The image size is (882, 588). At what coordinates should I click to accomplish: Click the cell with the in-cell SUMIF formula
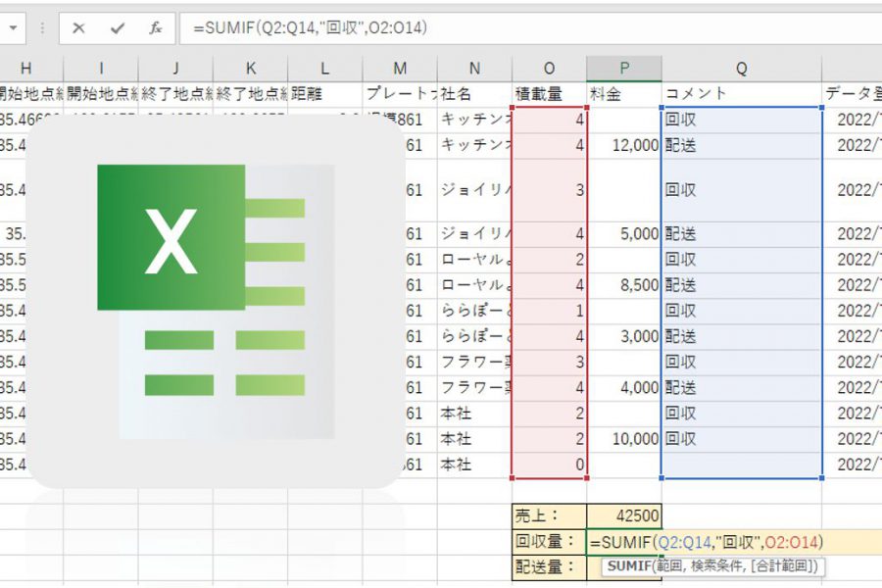point(706,542)
